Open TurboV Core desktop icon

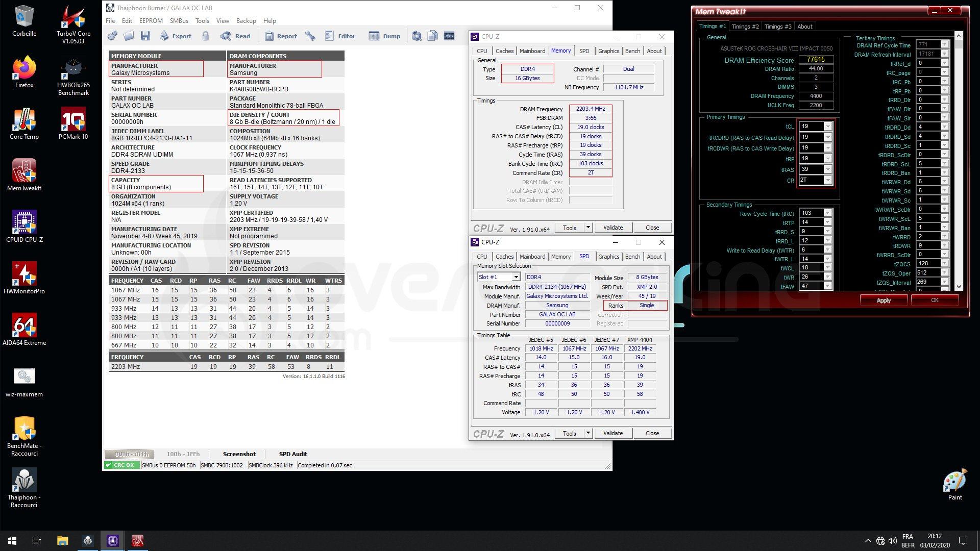(x=73, y=25)
